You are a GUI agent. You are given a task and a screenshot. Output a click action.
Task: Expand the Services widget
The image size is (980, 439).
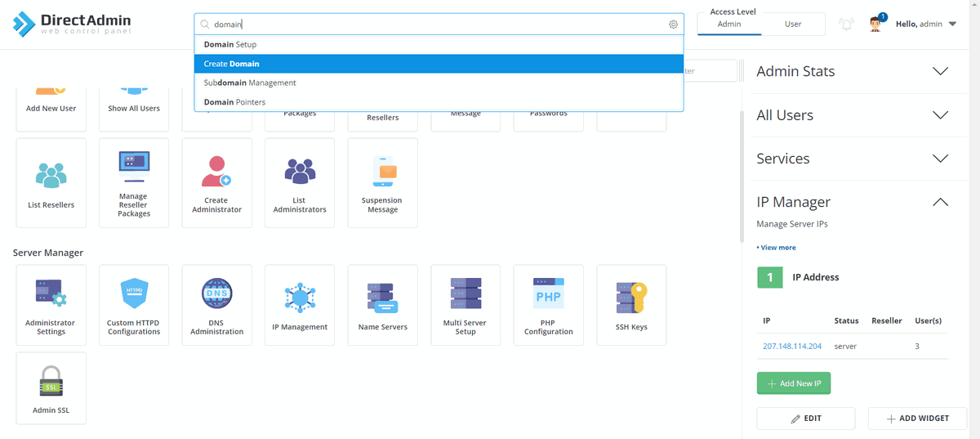[940, 159]
